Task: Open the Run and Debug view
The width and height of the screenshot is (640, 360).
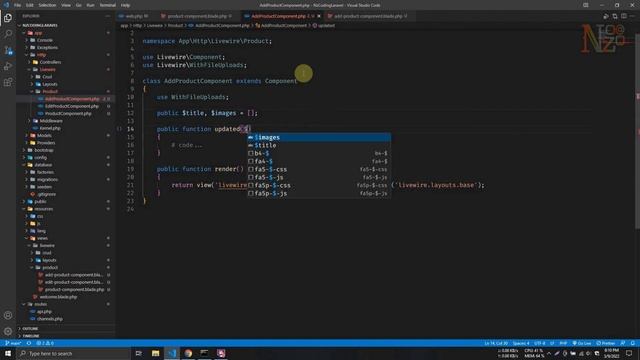Action: click(x=8, y=66)
